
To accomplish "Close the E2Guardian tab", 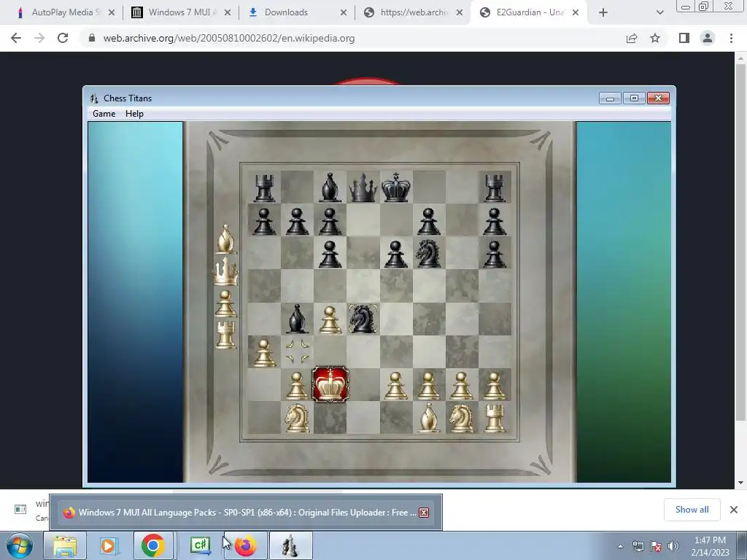I will 576,12.
